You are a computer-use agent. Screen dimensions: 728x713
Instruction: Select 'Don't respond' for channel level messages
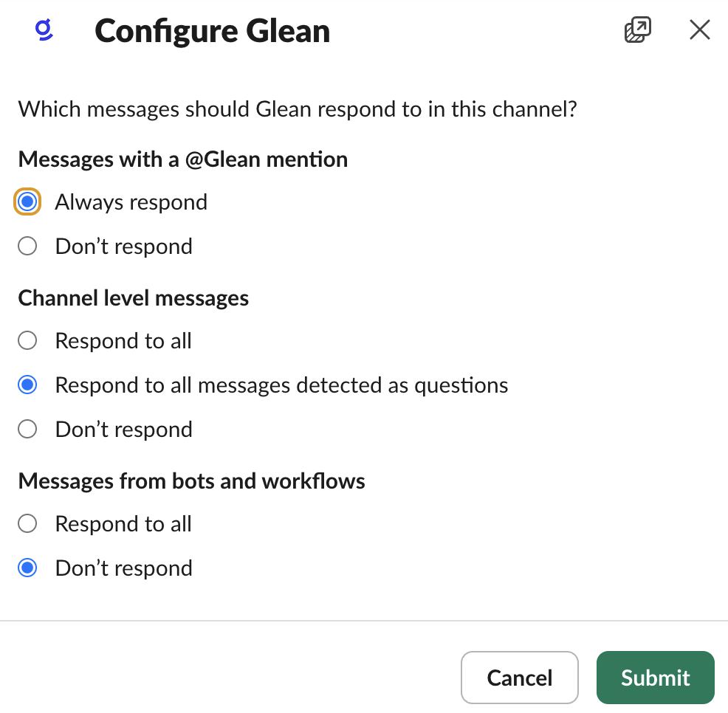click(27, 429)
